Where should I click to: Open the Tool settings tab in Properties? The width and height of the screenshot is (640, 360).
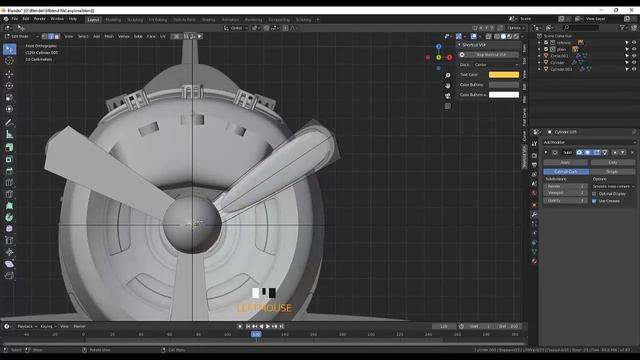[x=534, y=144]
